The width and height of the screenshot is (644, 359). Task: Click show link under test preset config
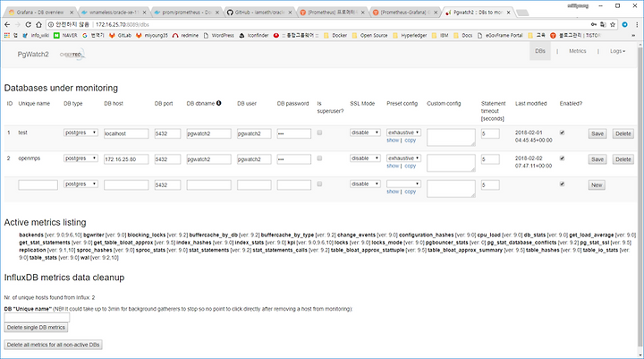click(393, 141)
